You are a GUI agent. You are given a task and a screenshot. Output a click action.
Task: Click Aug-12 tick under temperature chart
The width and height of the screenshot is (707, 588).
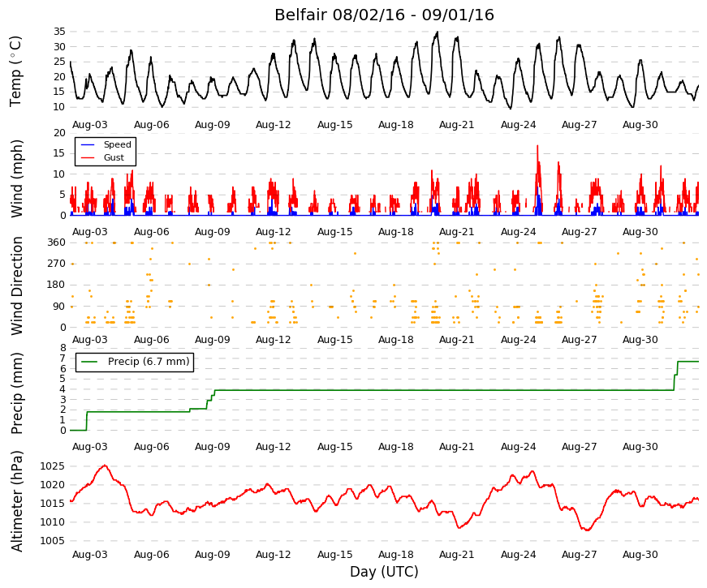pos(274,125)
